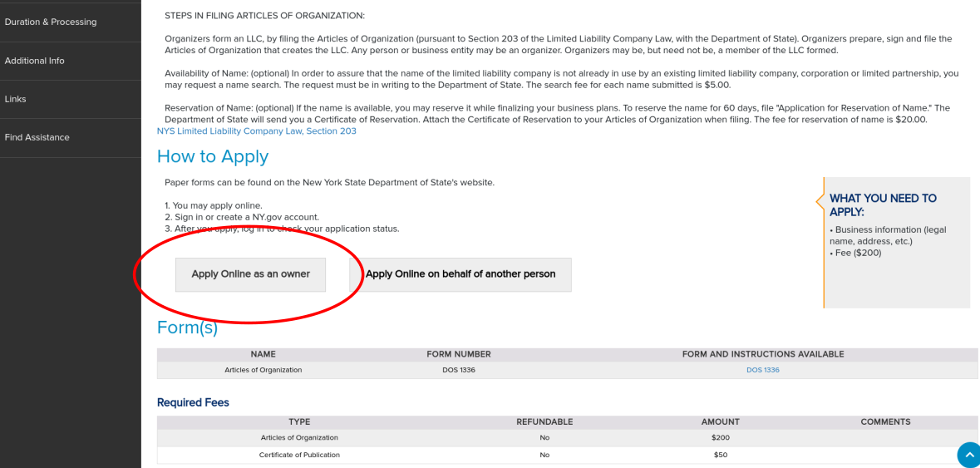Open the NYS Limited Liability Company Law link

coord(257,131)
